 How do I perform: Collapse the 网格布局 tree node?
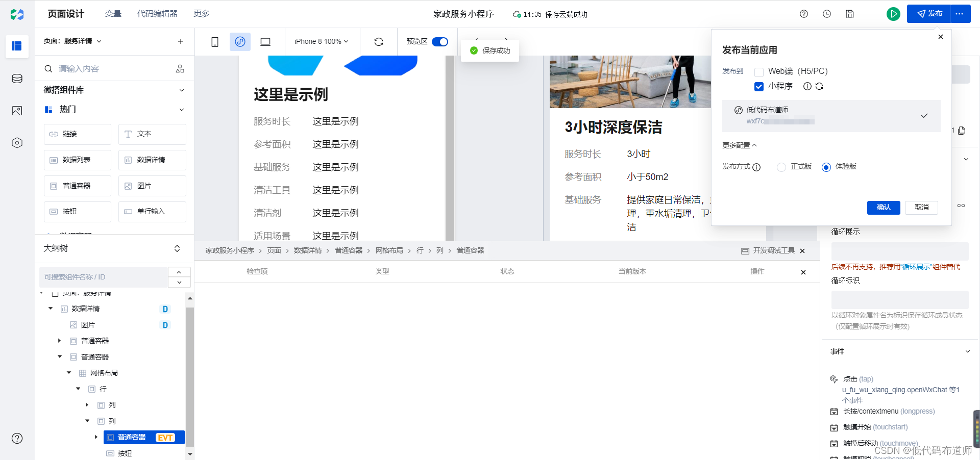click(x=69, y=373)
